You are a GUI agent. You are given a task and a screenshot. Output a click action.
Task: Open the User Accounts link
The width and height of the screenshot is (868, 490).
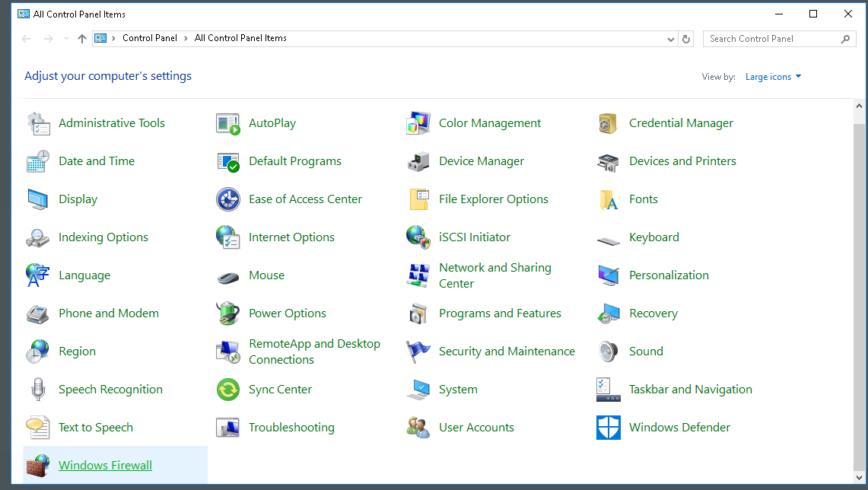476,428
